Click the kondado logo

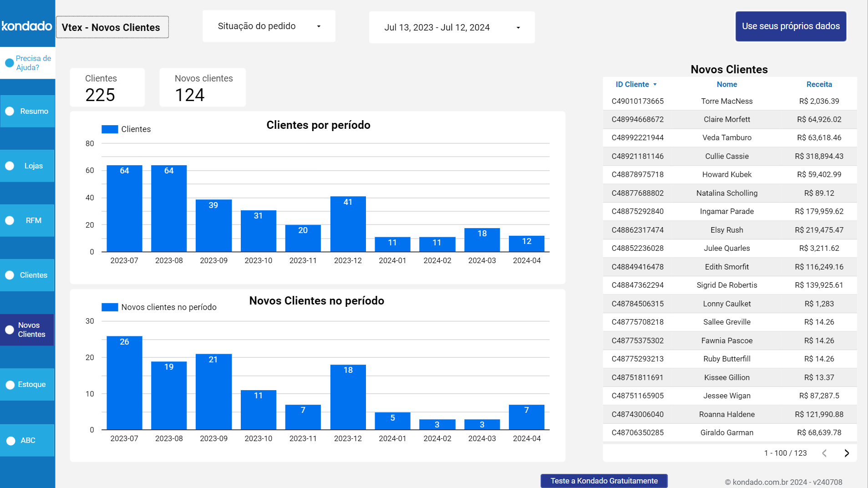(x=27, y=25)
